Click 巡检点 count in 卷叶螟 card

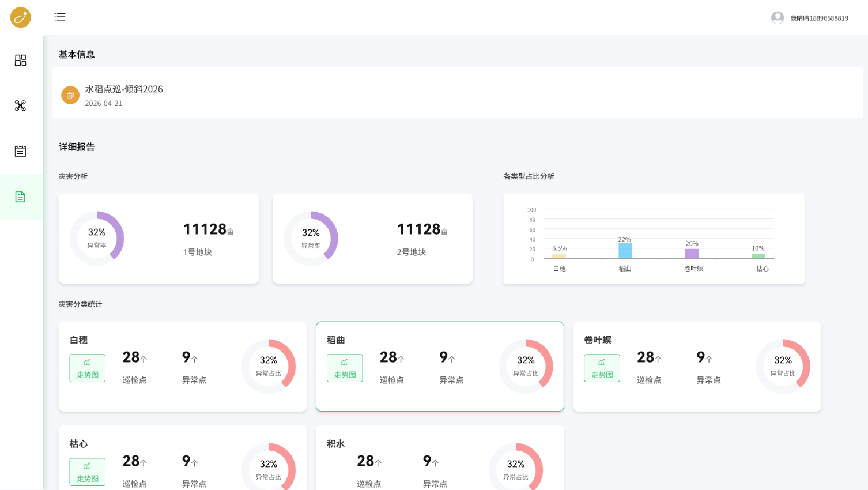(650, 357)
